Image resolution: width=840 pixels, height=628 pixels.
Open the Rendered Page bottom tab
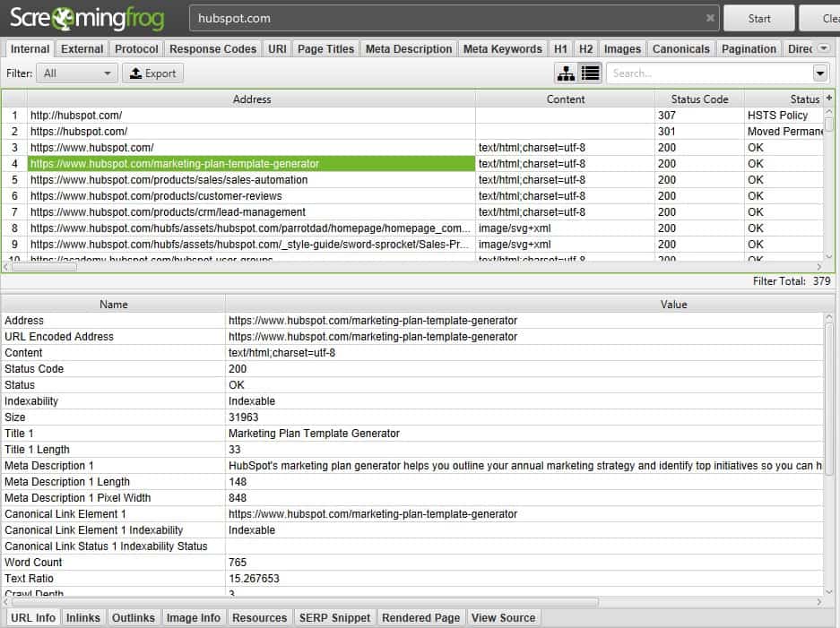[421, 617]
